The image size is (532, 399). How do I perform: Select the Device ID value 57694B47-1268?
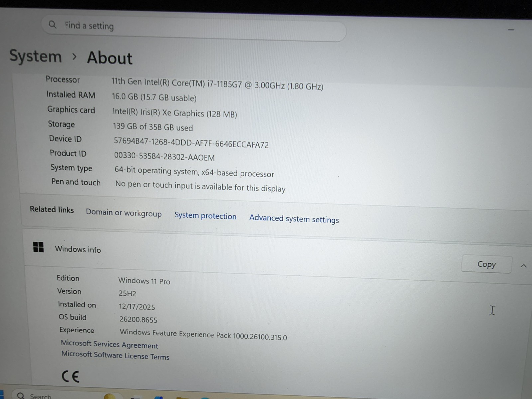coord(191,143)
